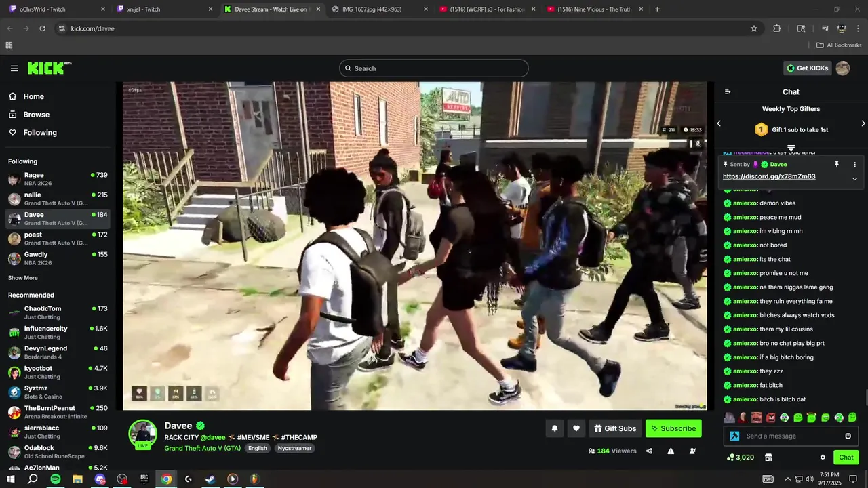This screenshot has width=868, height=488.
Task: Collapse the chat panel using the arrow icon
Action: click(x=728, y=92)
